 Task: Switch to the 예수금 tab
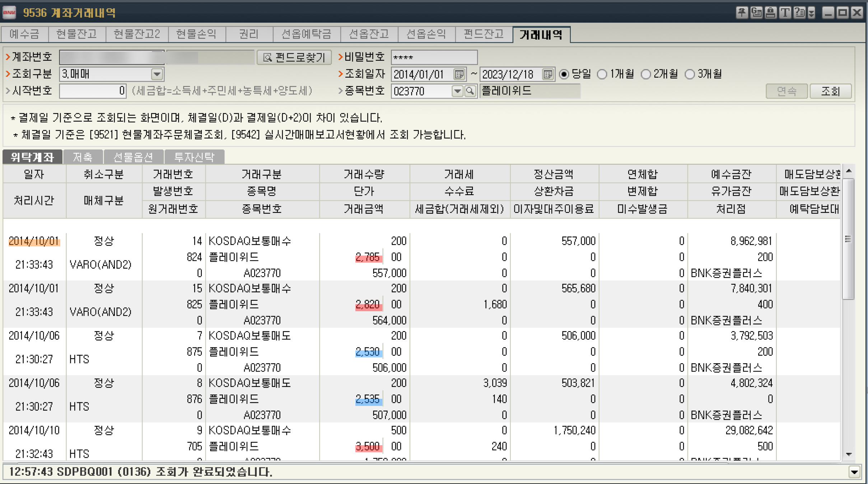(25, 34)
